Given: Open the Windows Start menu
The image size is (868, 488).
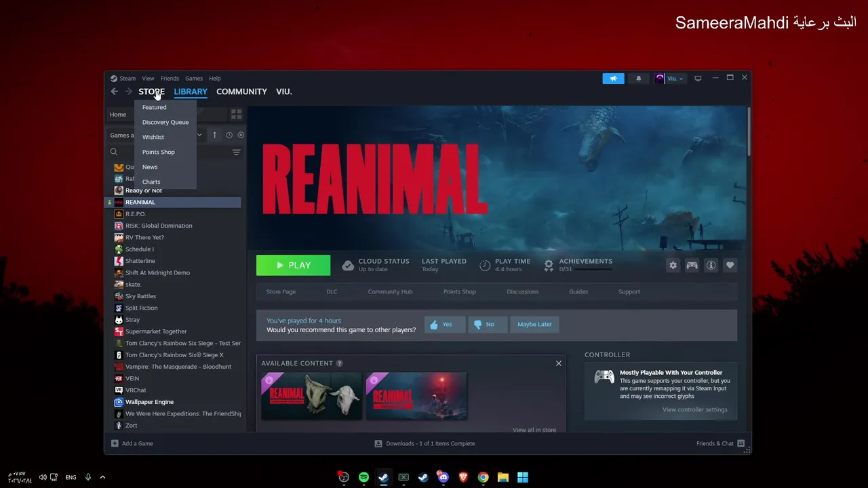Looking at the screenshot, I should point(523,477).
